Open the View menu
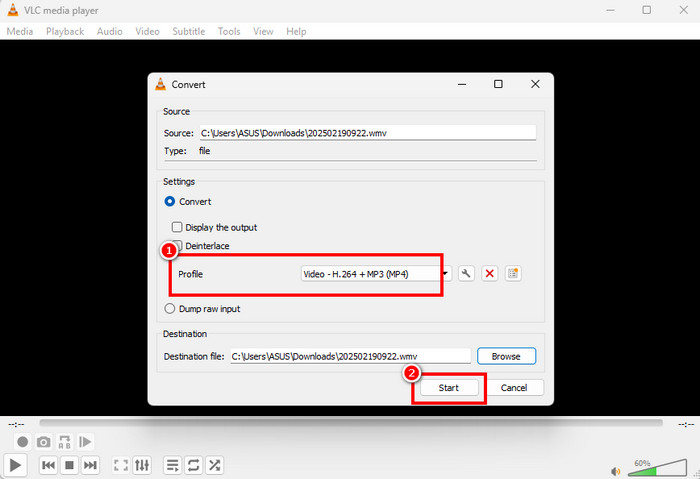Image resolution: width=700 pixels, height=479 pixels. tap(263, 31)
